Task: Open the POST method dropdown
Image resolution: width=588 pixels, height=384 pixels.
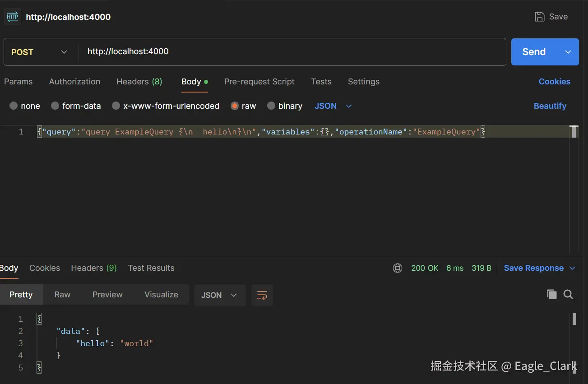Action: pyautogui.click(x=41, y=52)
